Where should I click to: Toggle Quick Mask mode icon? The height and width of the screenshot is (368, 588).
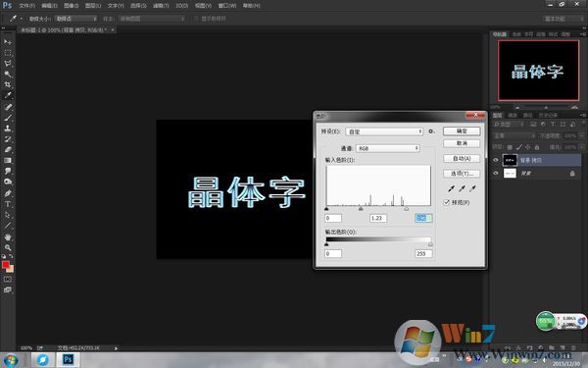pos(8,279)
